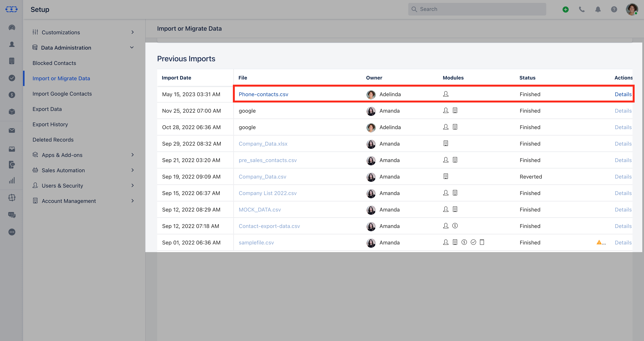644x341 pixels.
Task: Expand the Users & Security section
Action: [x=84, y=185]
